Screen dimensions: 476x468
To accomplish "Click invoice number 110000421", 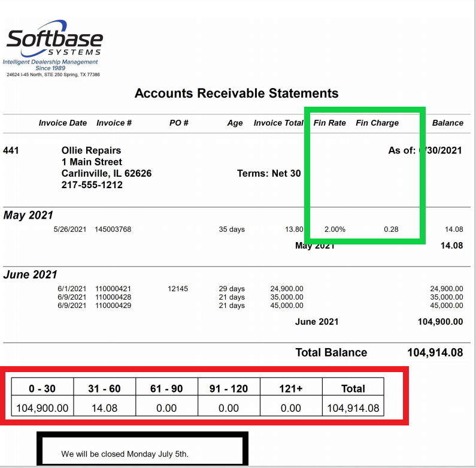I will [113, 289].
